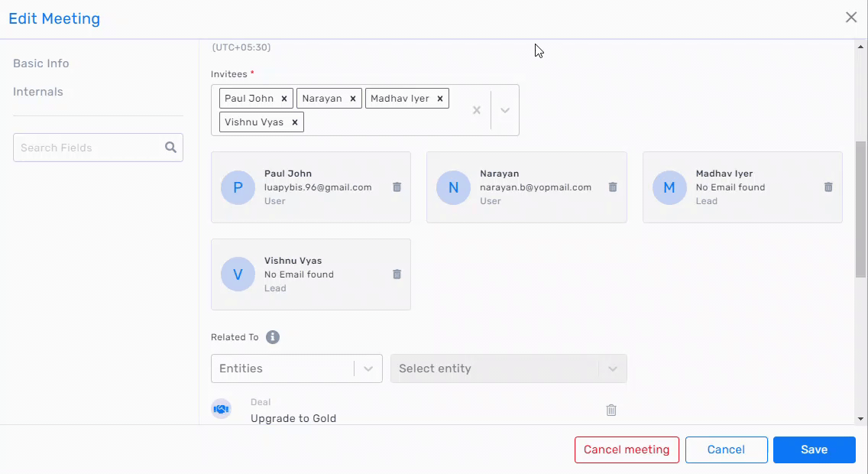
Task: Click the M avatar of Madhav Iyer
Action: [669, 188]
